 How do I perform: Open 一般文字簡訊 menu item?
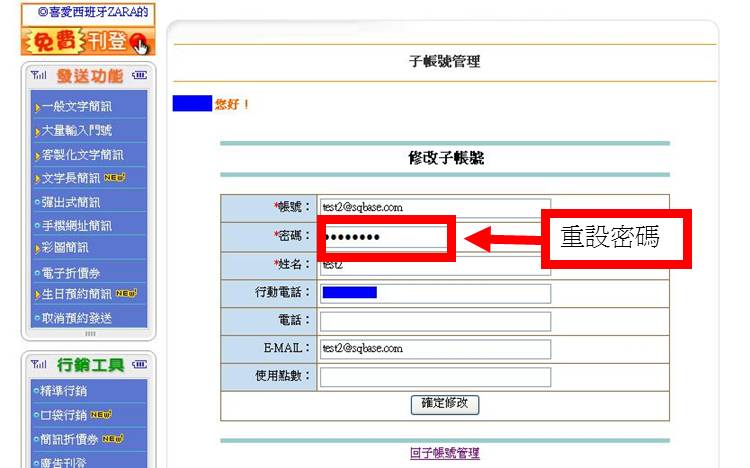(76, 106)
